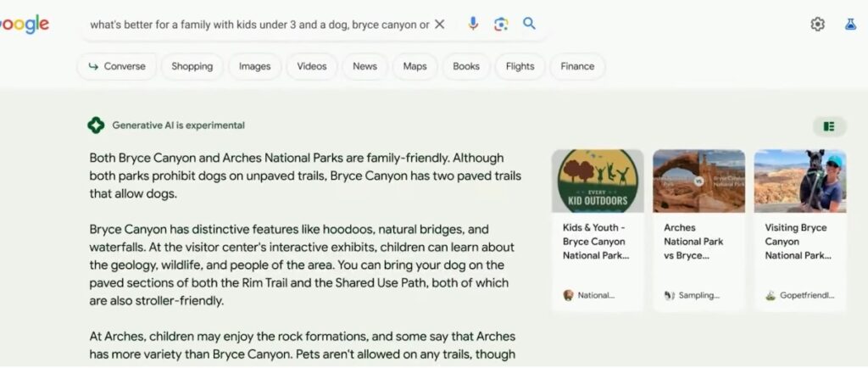Viewport: 868px width, 368px height.
Task: Click the Google logo
Action: coord(25,25)
